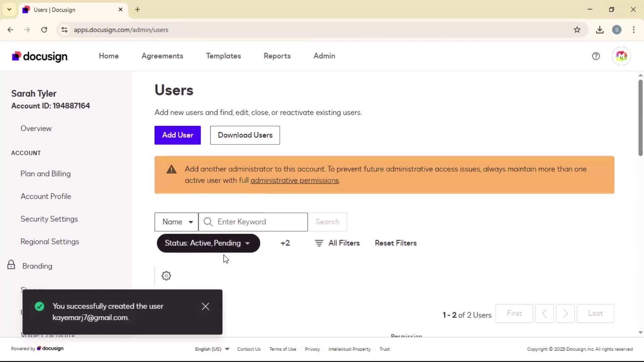Click the site information icon in address bar
This screenshot has width=644, height=362.
click(64, 29)
